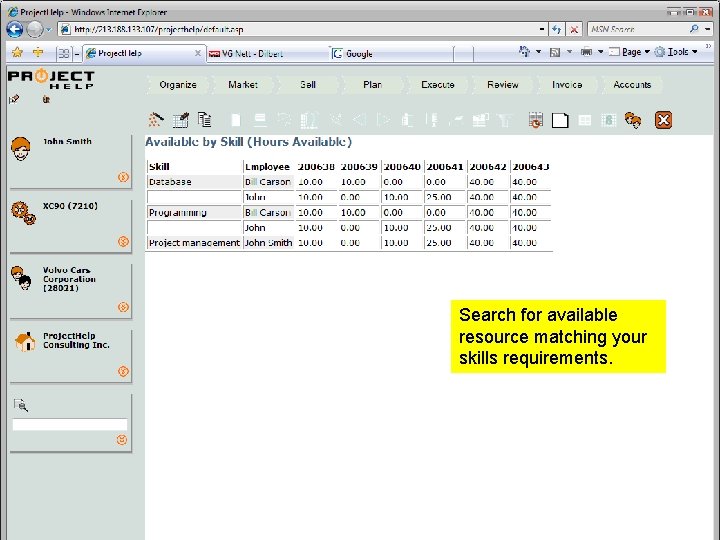Open the Execute menu
This screenshot has height=540, width=720.
438,84
